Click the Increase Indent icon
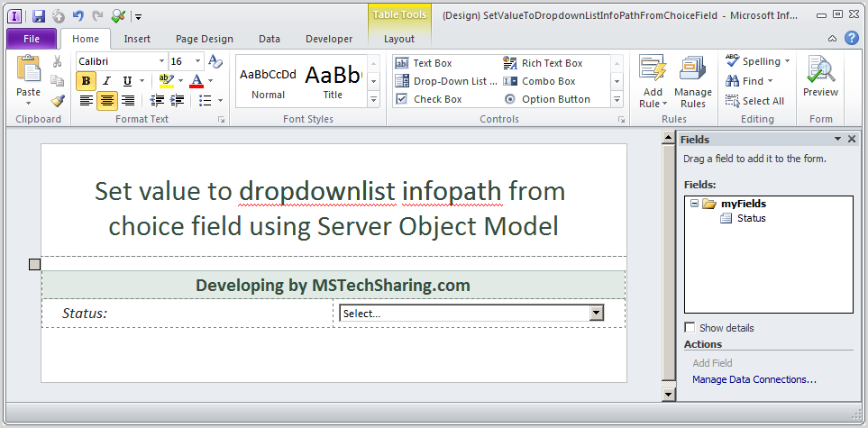 point(178,101)
